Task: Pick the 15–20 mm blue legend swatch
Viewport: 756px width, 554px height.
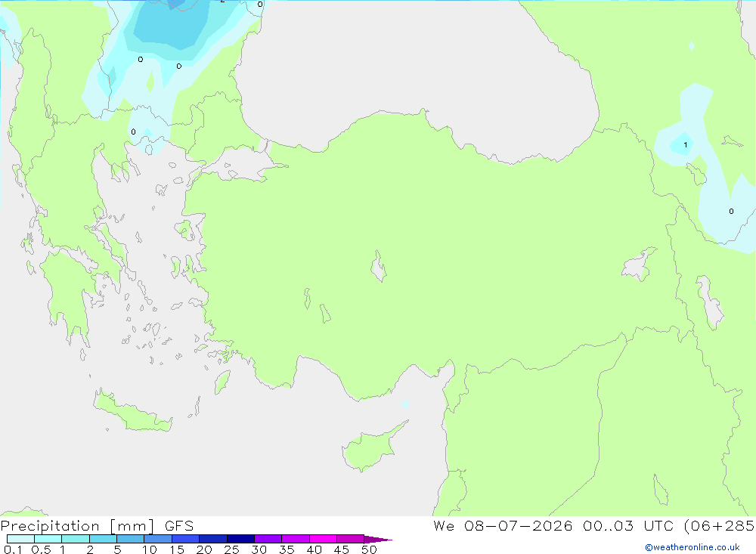Action: (185, 539)
